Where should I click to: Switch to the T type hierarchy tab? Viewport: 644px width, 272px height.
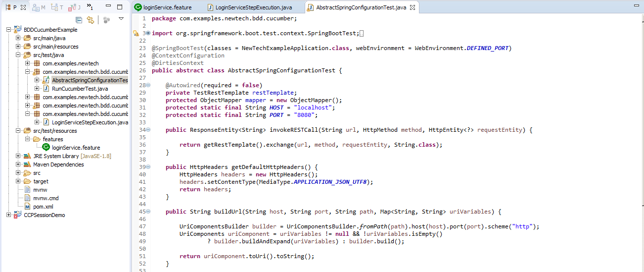click(57, 7)
